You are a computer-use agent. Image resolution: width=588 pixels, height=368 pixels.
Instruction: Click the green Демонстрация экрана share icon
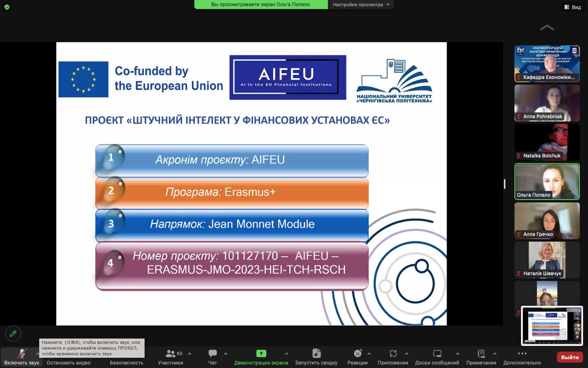(x=261, y=353)
